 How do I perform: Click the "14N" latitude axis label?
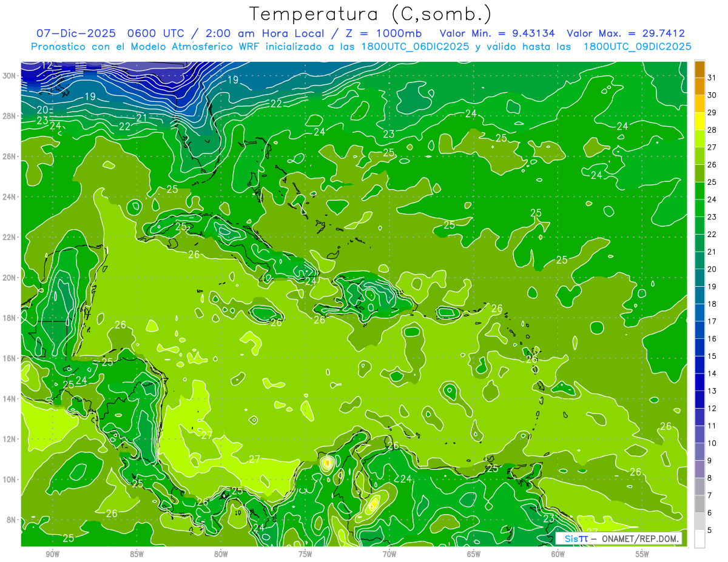pos(10,399)
